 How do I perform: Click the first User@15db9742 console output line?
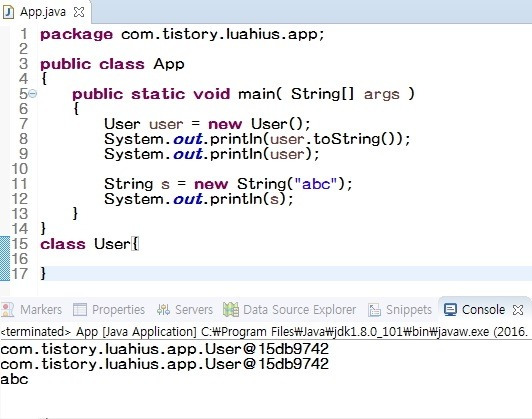[x=165, y=349]
